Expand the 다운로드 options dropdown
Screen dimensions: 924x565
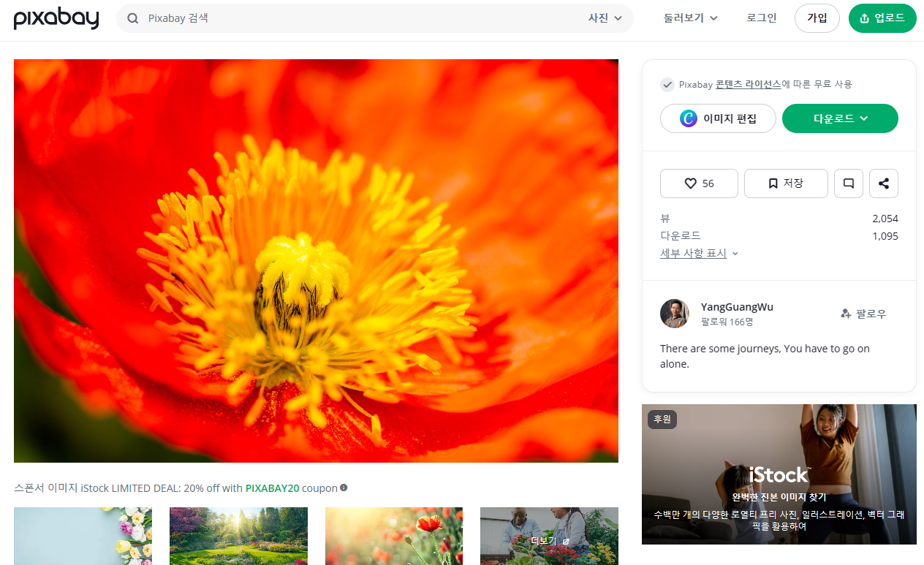click(x=840, y=118)
